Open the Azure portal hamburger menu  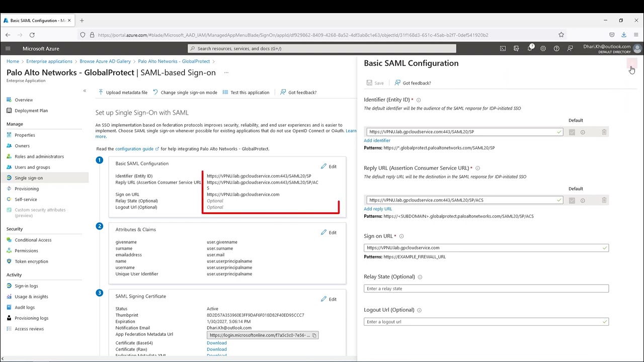point(8,49)
